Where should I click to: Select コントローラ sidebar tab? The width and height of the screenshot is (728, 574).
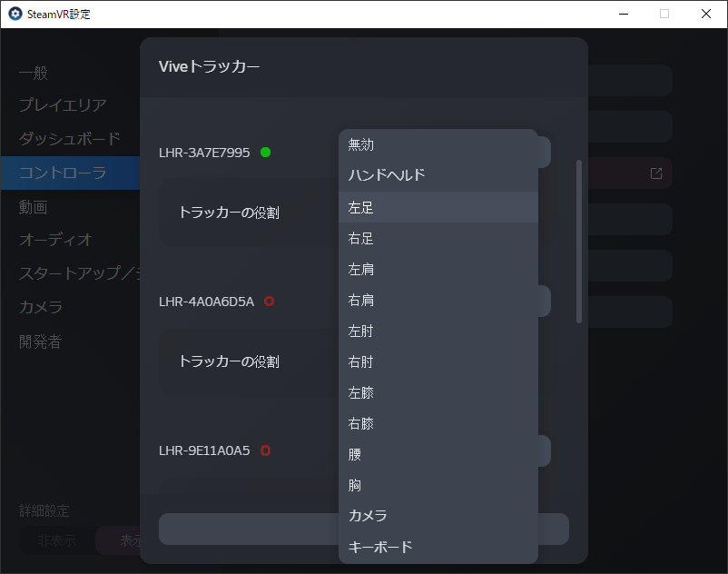point(70,173)
